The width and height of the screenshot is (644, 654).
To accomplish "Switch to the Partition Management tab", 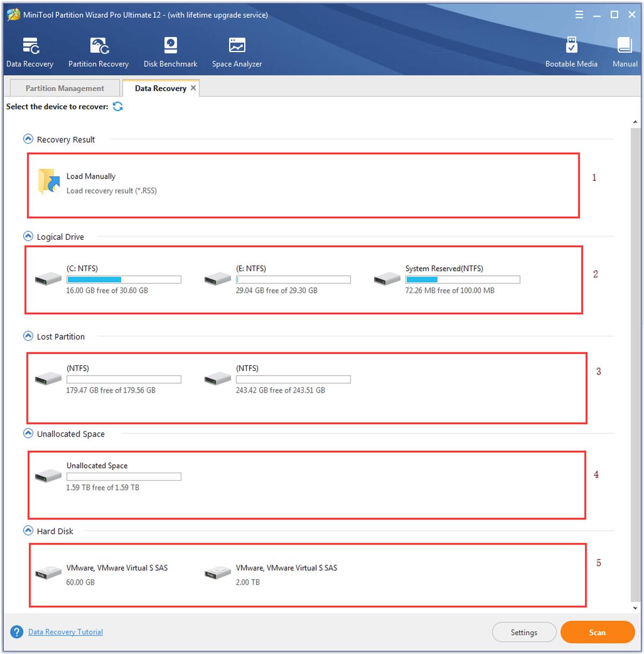I will pyautogui.click(x=65, y=88).
